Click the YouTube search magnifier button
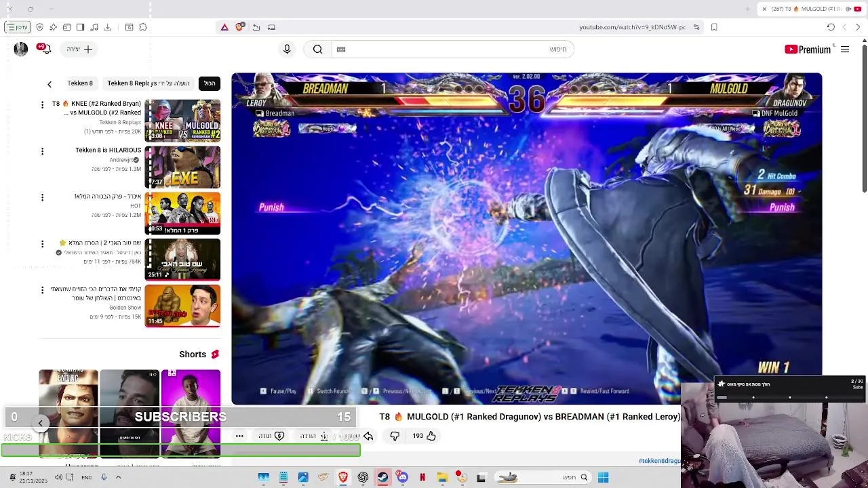868x488 pixels. [317, 49]
